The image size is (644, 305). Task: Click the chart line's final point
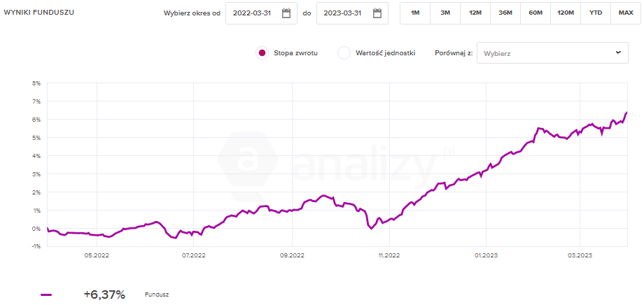coord(626,112)
